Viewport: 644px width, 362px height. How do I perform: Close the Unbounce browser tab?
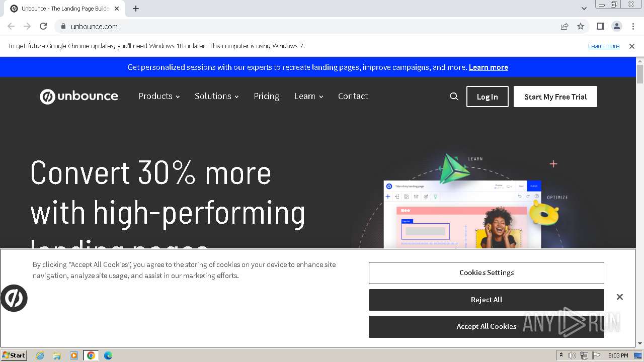click(x=117, y=9)
